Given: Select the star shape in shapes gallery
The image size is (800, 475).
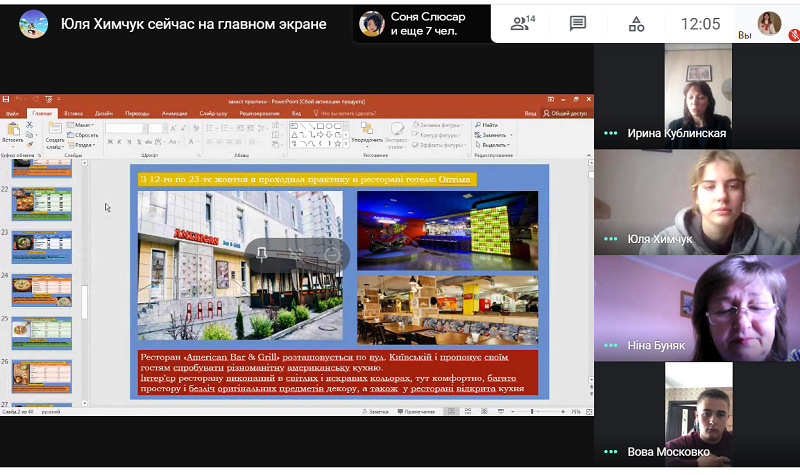Looking at the screenshot, I should tap(337, 144).
